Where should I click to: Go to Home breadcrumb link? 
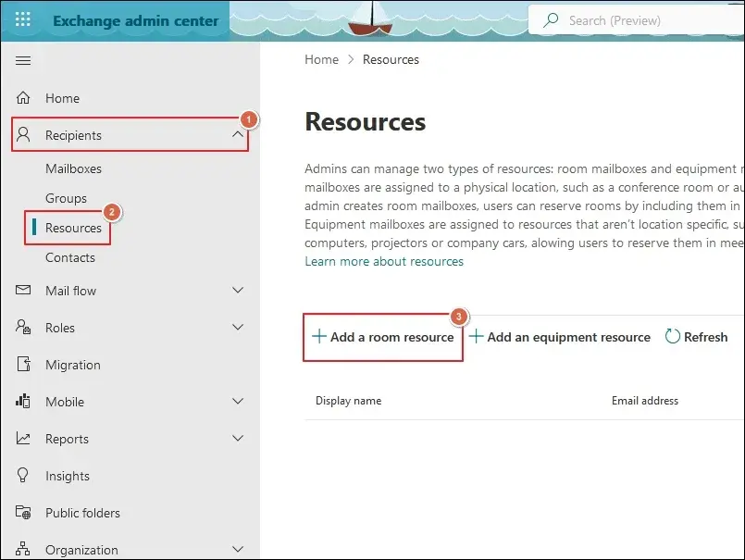click(x=322, y=59)
